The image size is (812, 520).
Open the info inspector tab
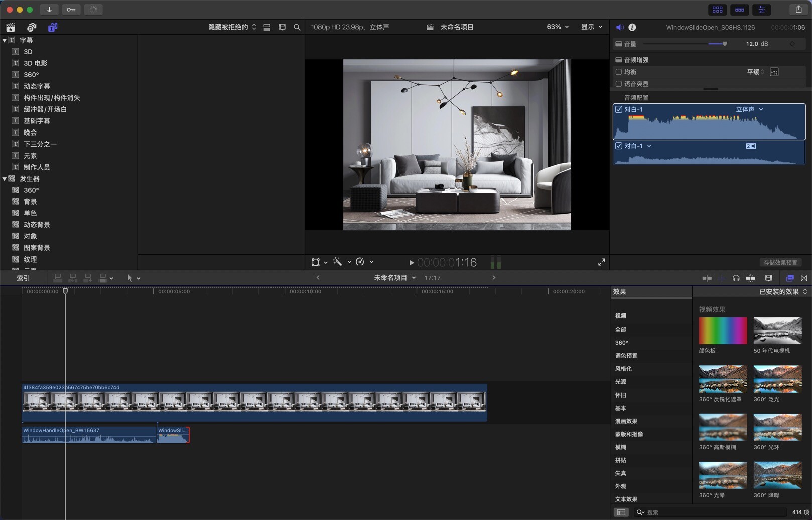632,27
